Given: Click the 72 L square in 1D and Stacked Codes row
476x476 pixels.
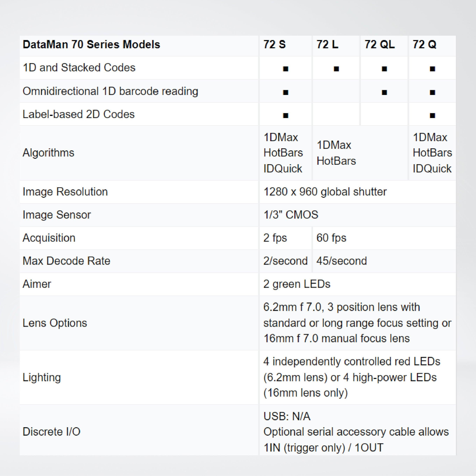Looking at the screenshot, I should click(x=336, y=69).
